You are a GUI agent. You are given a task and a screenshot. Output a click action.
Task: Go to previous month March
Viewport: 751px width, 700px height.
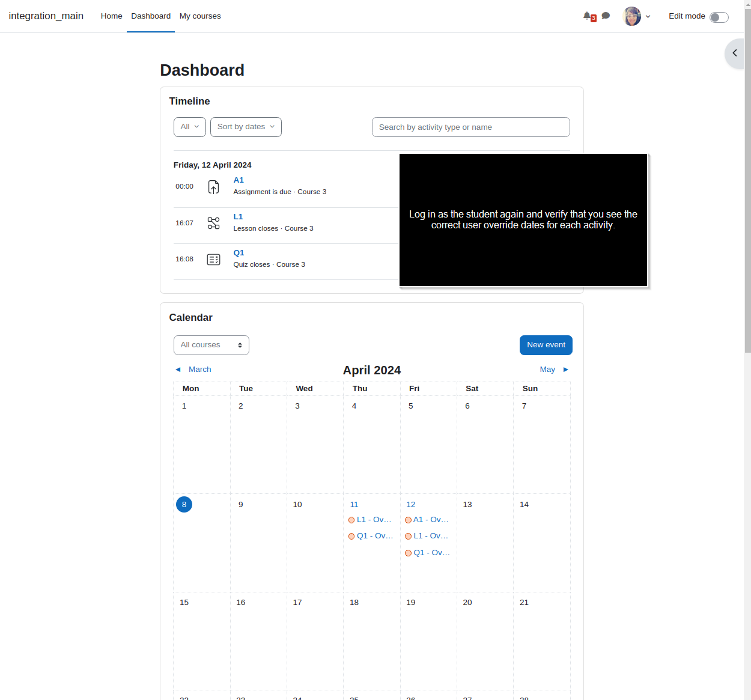(199, 370)
